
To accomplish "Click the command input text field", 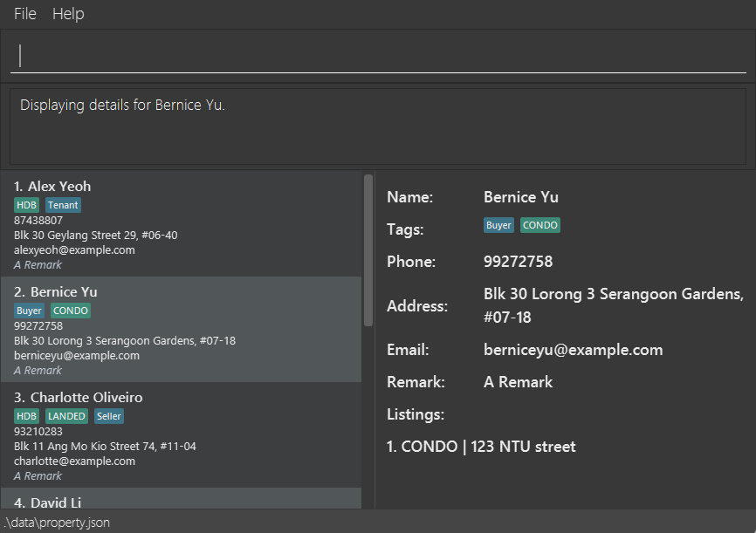I will pyautogui.click(x=377, y=56).
